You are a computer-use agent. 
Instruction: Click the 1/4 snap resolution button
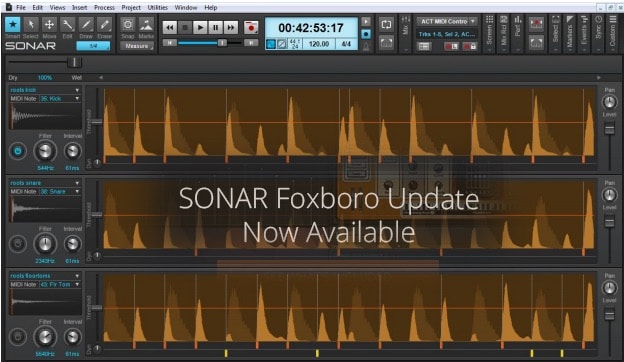(93, 46)
